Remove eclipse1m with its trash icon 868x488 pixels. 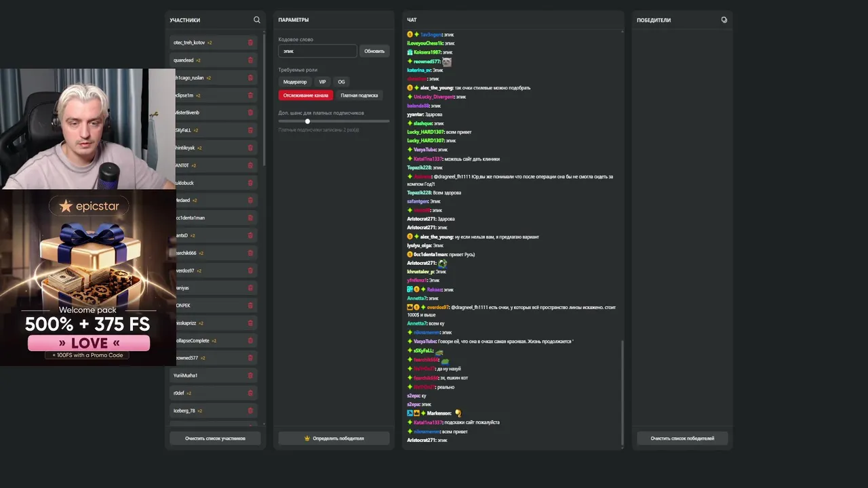(x=250, y=96)
